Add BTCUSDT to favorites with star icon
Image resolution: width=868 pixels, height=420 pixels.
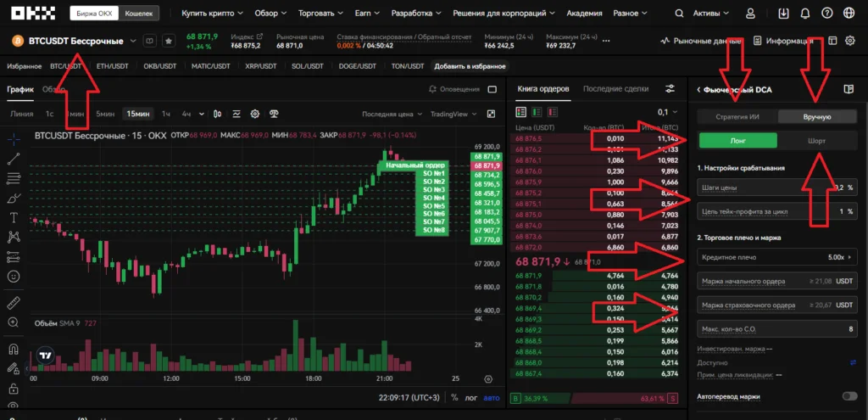[x=169, y=40]
